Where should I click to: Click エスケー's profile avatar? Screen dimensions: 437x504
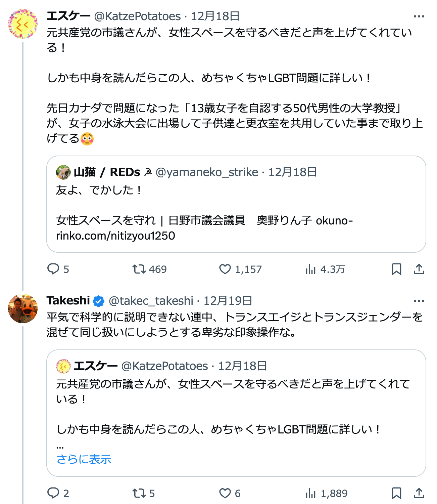tap(23, 24)
